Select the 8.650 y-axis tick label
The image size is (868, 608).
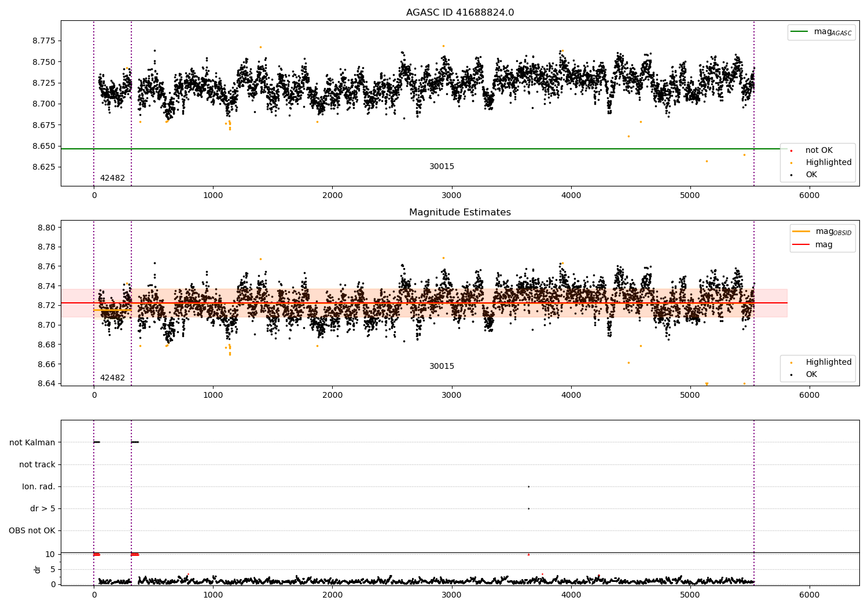click(x=44, y=146)
